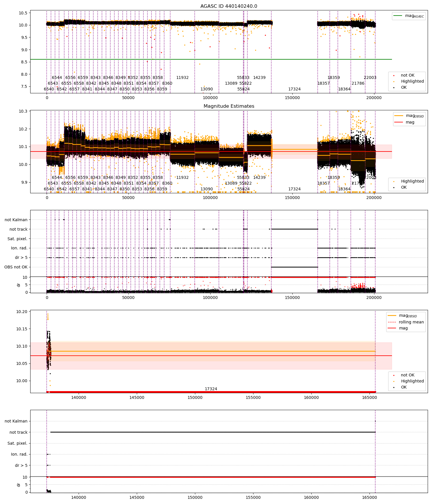The height and width of the screenshot is (504, 432).
Task: Click the '7.5' y-axis tick label
Action: [x=24, y=86]
